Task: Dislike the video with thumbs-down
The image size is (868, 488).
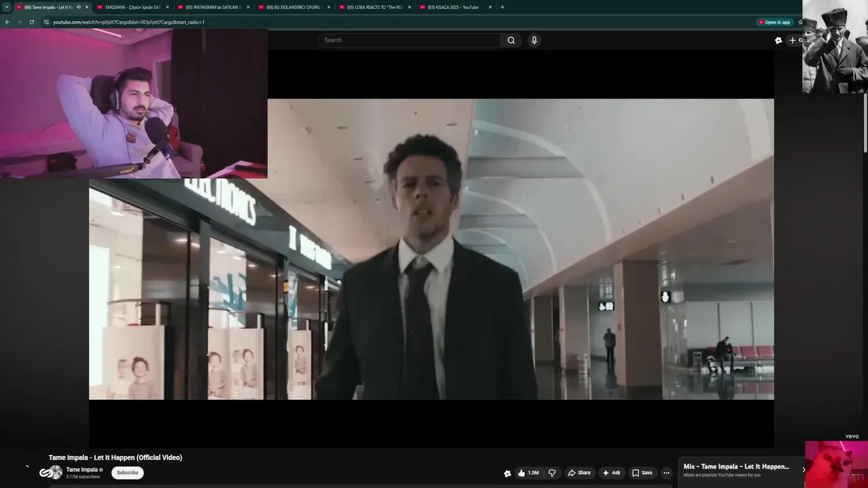Action: point(552,473)
